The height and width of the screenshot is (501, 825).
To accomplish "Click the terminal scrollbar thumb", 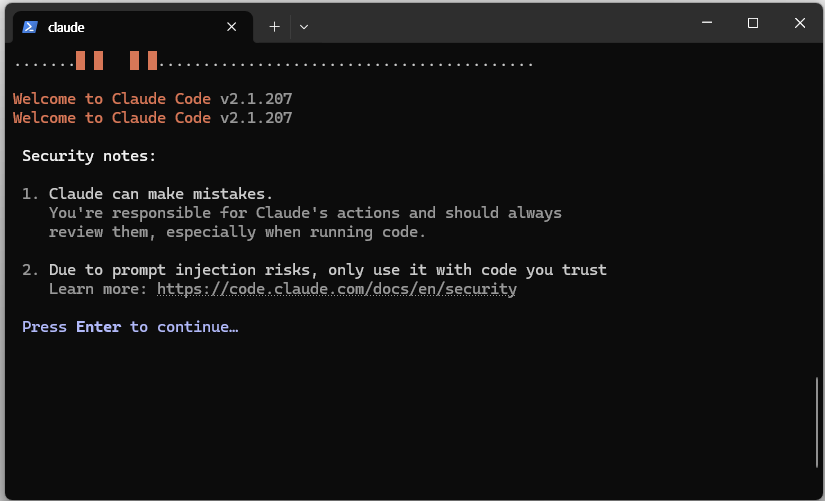I will pyautogui.click(x=817, y=422).
